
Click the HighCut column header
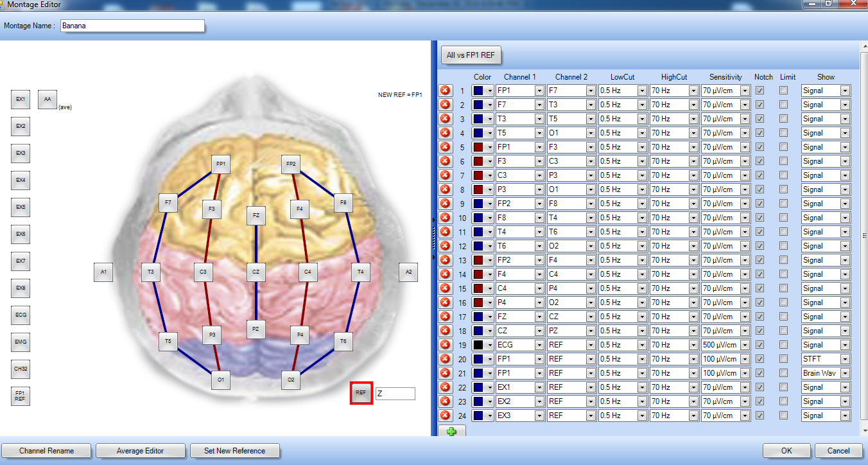(x=673, y=77)
